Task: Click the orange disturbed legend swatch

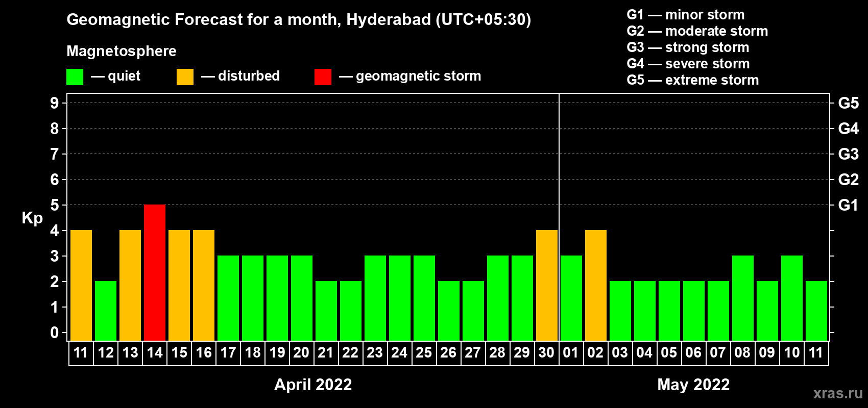Action: pos(185,77)
